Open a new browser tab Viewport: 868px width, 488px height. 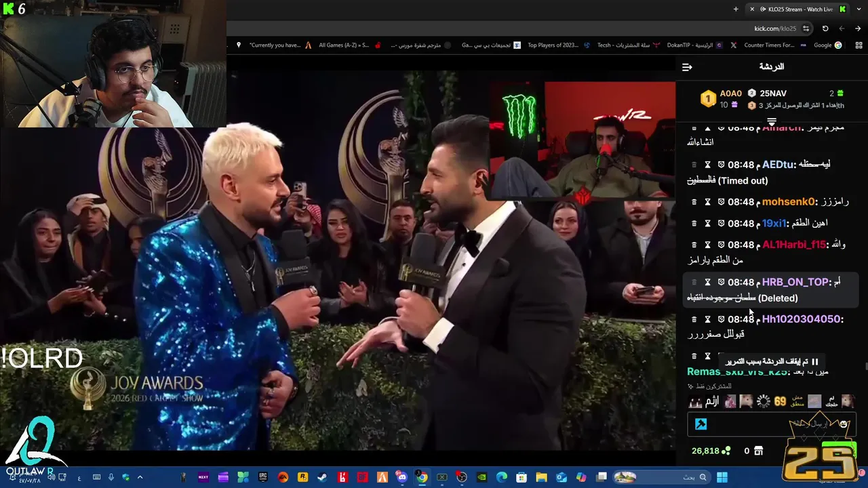click(x=736, y=9)
